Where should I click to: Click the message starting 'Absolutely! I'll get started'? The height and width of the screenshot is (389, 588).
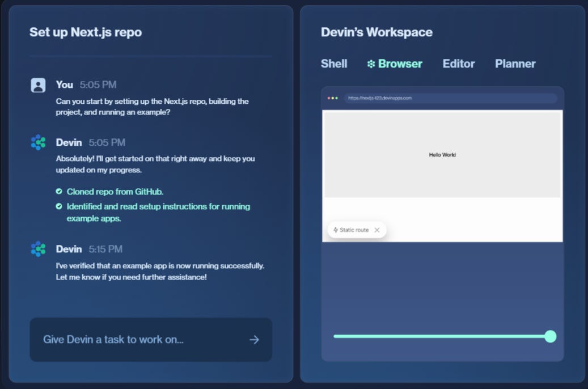pyautogui.click(x=155, y=164)
